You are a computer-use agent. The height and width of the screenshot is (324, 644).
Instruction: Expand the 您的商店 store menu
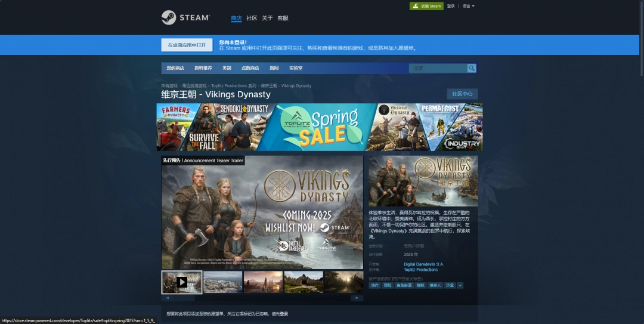point(175,68)
